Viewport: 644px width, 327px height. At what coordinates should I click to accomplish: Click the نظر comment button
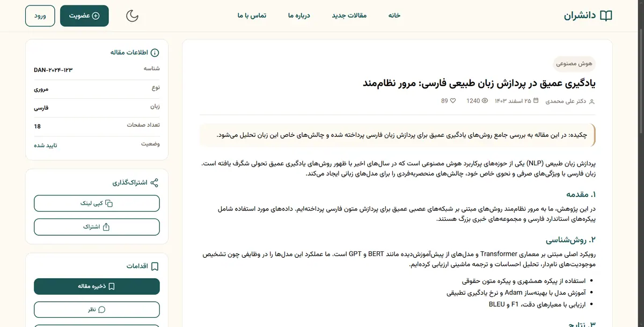(97, 310)
